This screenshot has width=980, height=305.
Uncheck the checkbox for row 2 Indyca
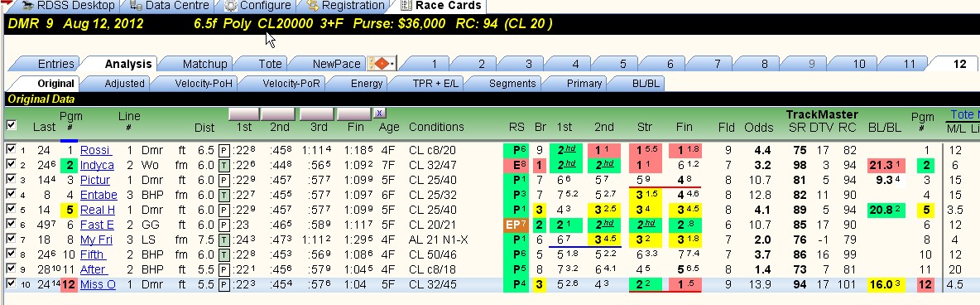pos(11,165)
